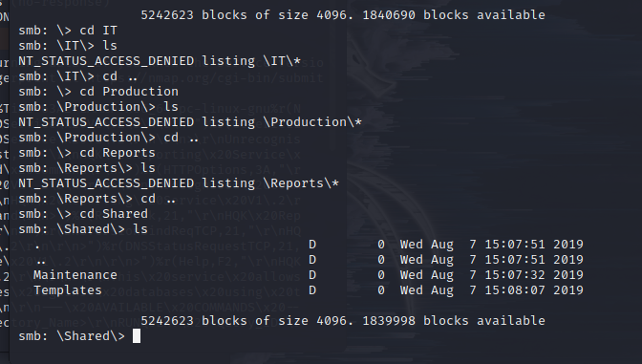This screenshot has width=642, height=364.
Task: Click the 15:08:07 timestamp on Templates row
Action: click(515, 290)
